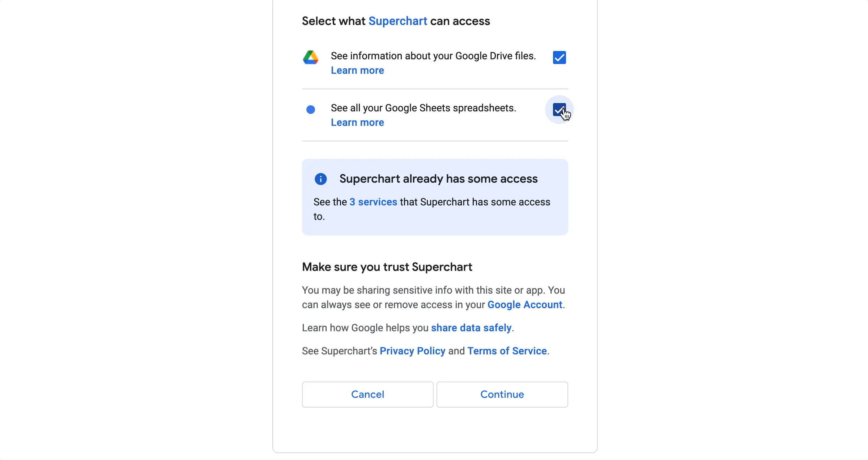Click the Google Drive files permission text
868x460 pixels.
tap(433, 56)
